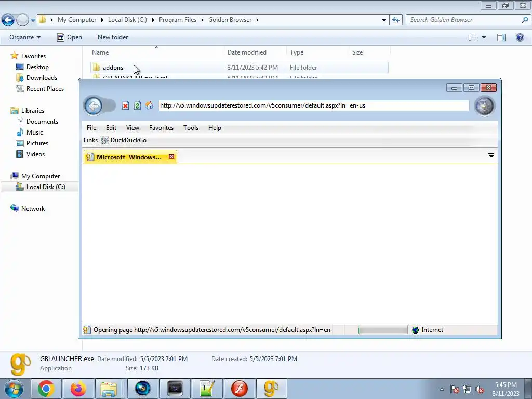Screen dimensions: 532x399
Task: Click Explorer's forward navigation button
Action: click(x=22, y=20)
